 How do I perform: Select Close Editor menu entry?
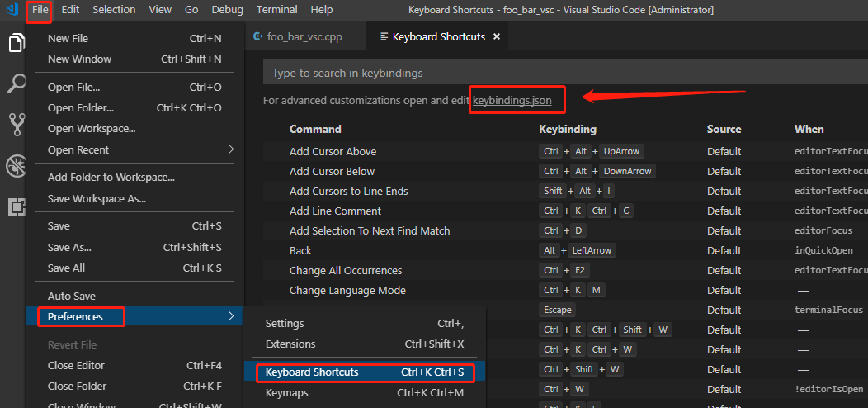click(x=134, y=365)
